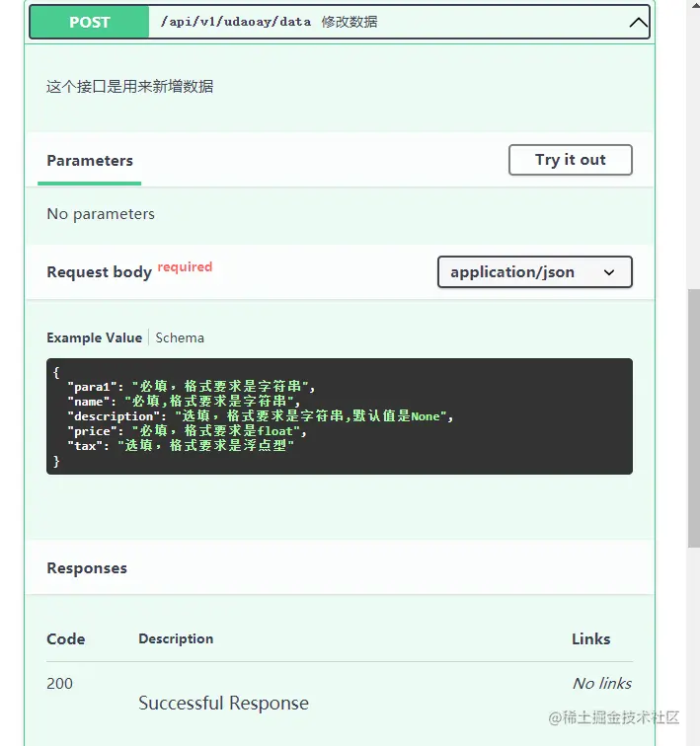Click the Links column header
The image size is (700, 746).
(590, 639)
